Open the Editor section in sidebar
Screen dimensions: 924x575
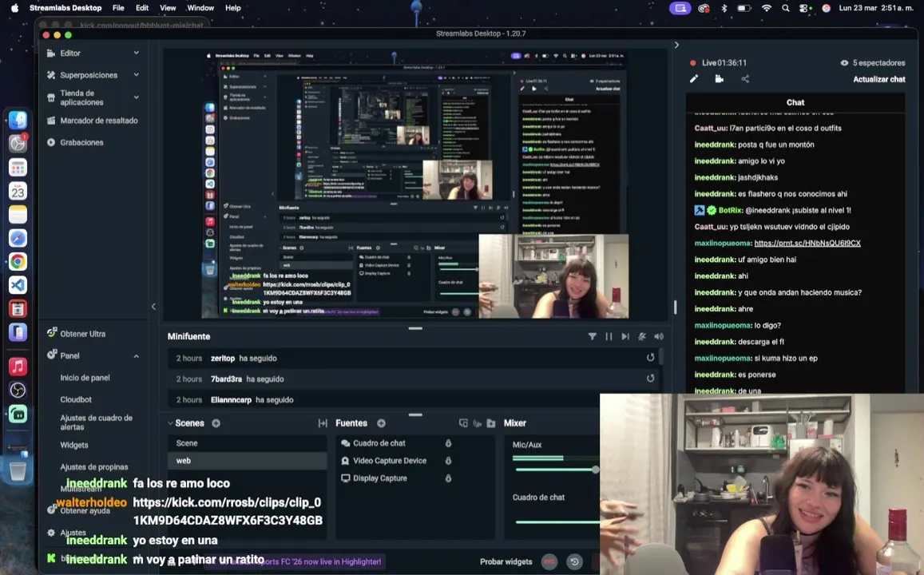click(70, 53)
